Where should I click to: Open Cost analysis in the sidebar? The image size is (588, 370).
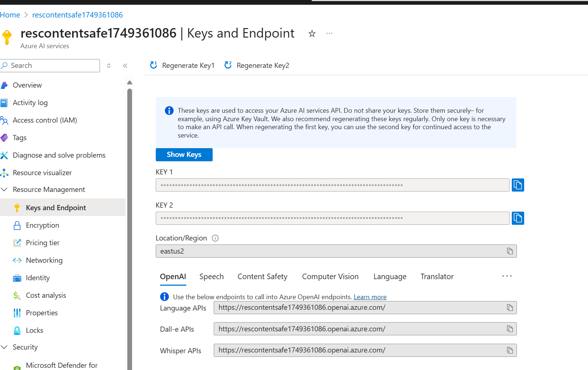46,295
